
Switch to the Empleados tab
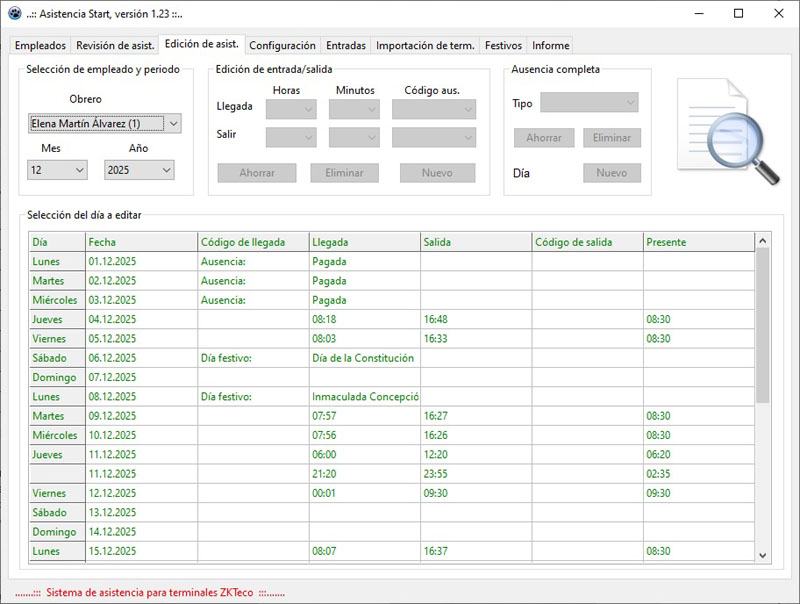[41, 46]
